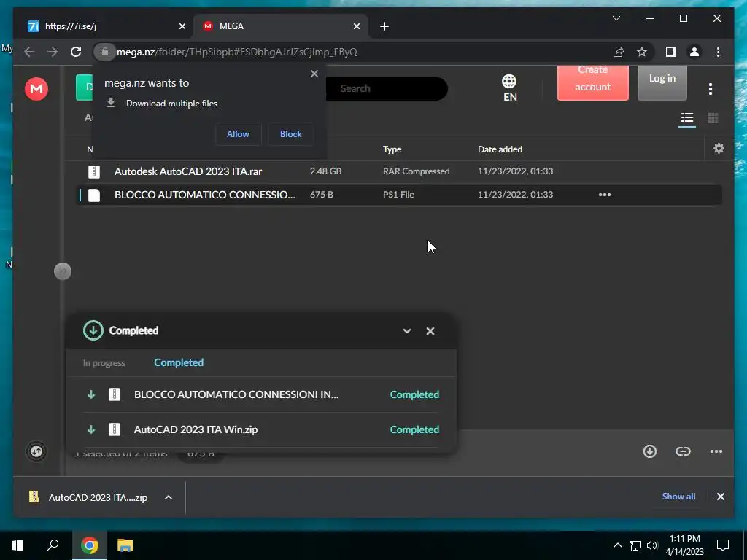Switch to the https://7i.se/j tab
The height and width of the screenshot is (560, 747).
click(x=107, y=26)
